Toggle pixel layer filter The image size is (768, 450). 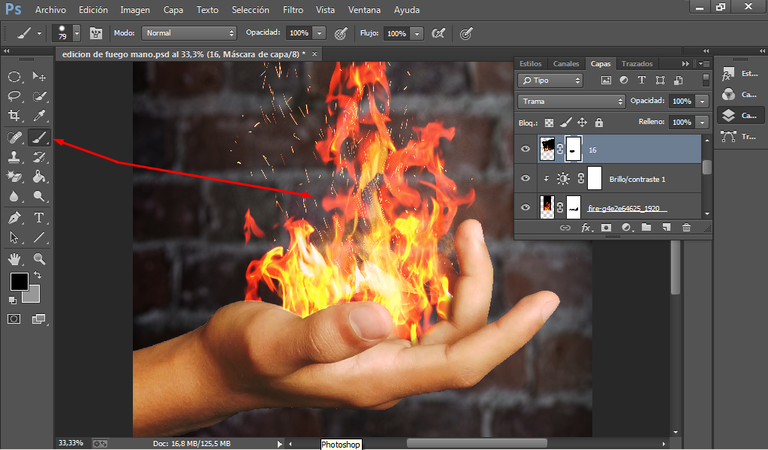click(x=606, y=80)
